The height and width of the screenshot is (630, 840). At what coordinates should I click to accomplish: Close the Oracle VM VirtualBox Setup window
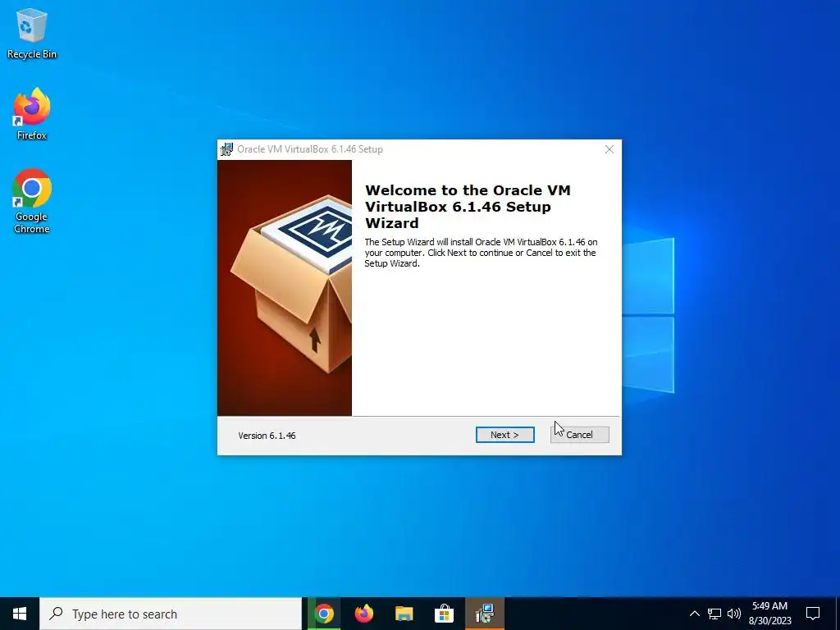tap(609, 149)
